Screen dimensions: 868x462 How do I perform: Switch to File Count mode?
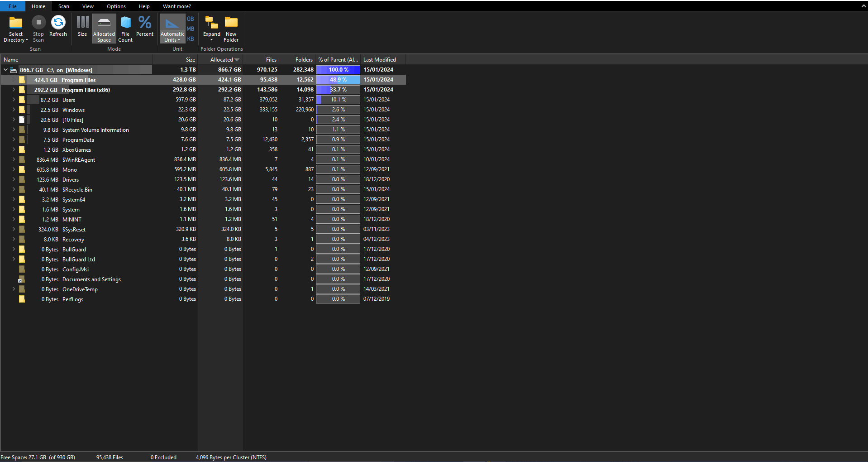[125, 29]
